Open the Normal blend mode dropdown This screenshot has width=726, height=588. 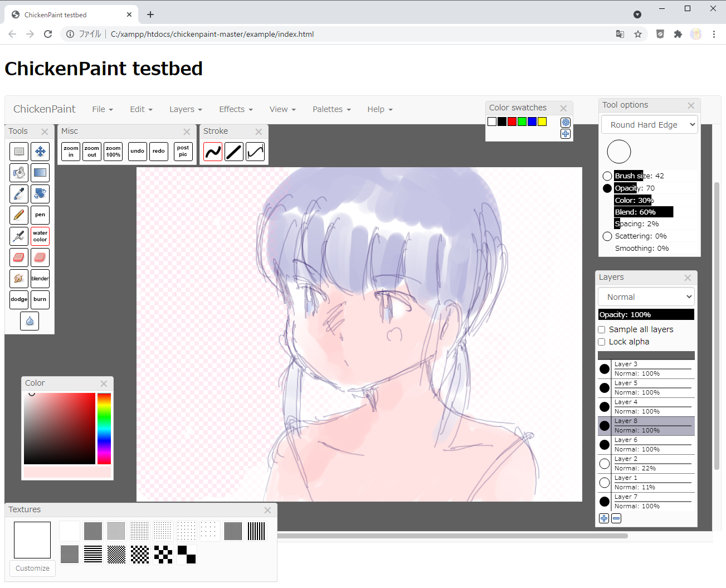pos(646,297)
